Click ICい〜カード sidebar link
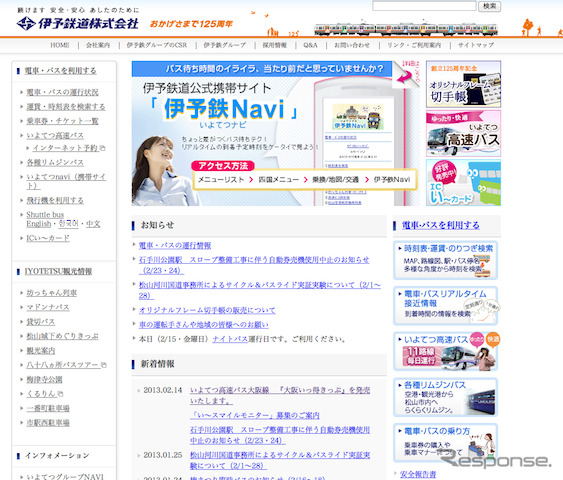The height and width of the screenshot is (480, 563). coord(48,238)
